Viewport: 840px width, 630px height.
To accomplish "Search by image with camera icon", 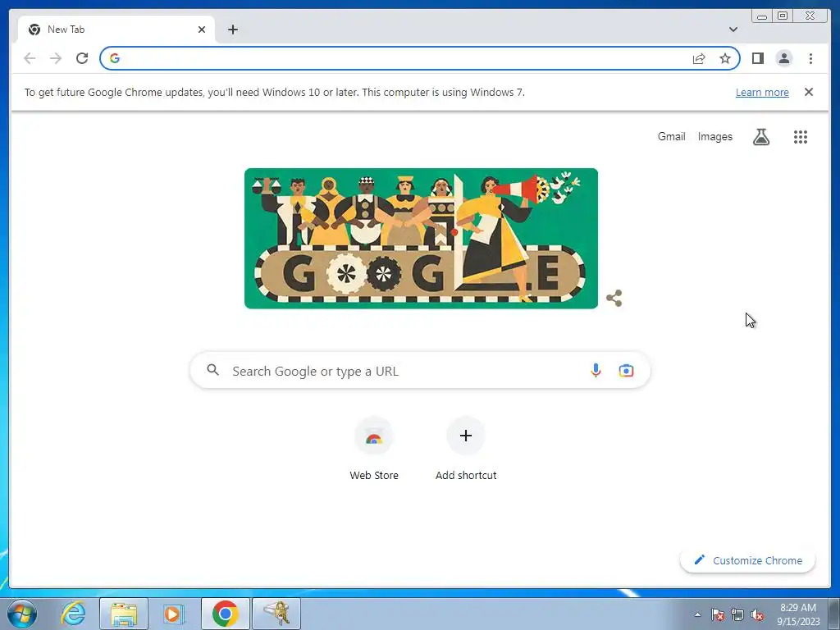I will [626, 370].
